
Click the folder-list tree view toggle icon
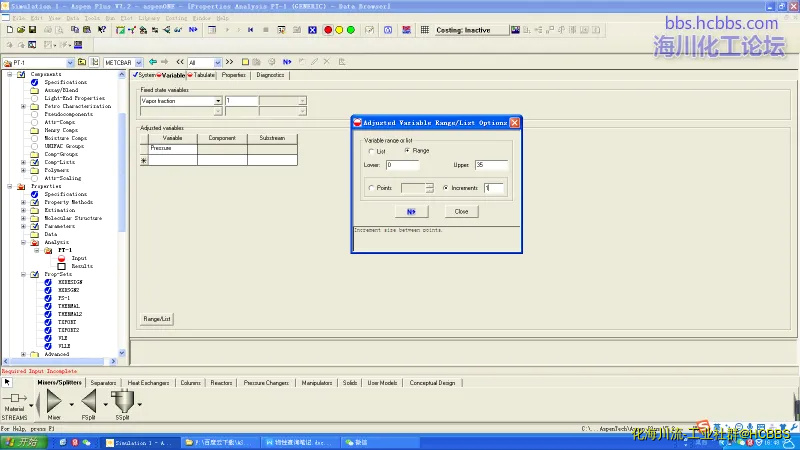[95, 62]
